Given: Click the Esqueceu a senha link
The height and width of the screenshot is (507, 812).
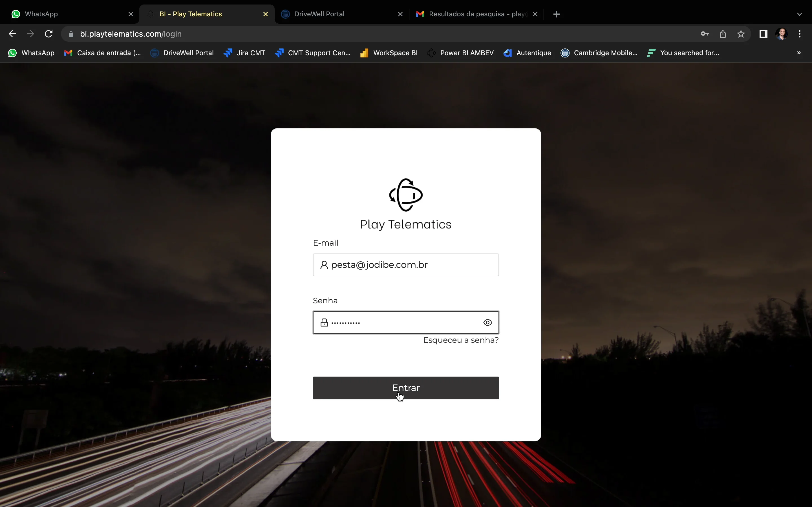Looking at the screenshot, I should pyautogui.click(x=461, y=340).
